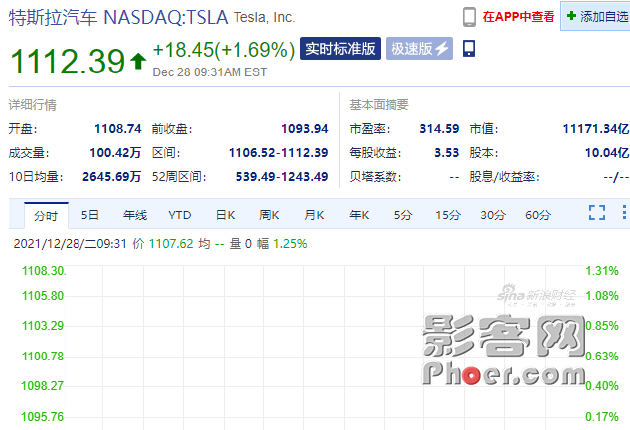Screen dimensions: 630x430
Task: Add stock via 添加自选 button
Action: click(x=597, y=16)
